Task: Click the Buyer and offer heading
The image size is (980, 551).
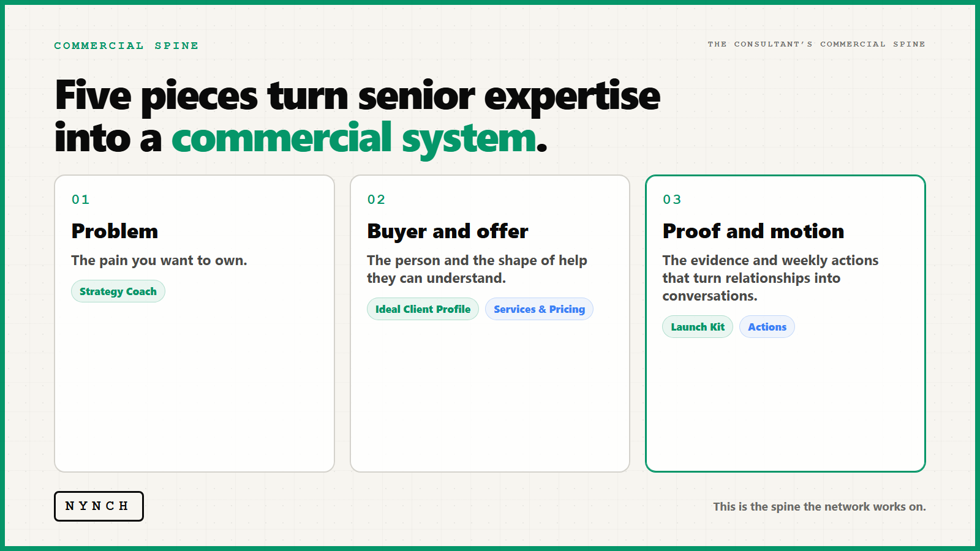Action: (448, 231)
